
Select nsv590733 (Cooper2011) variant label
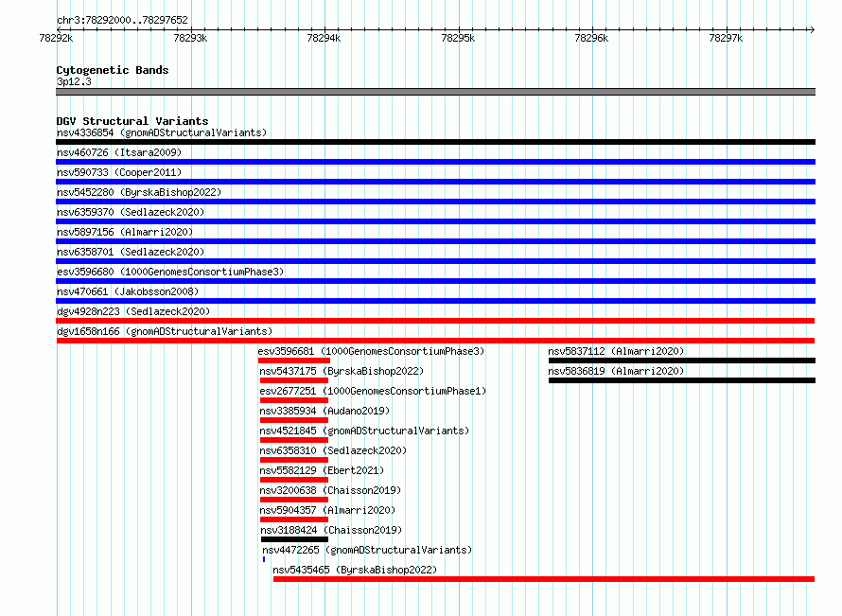pos(119,172)
